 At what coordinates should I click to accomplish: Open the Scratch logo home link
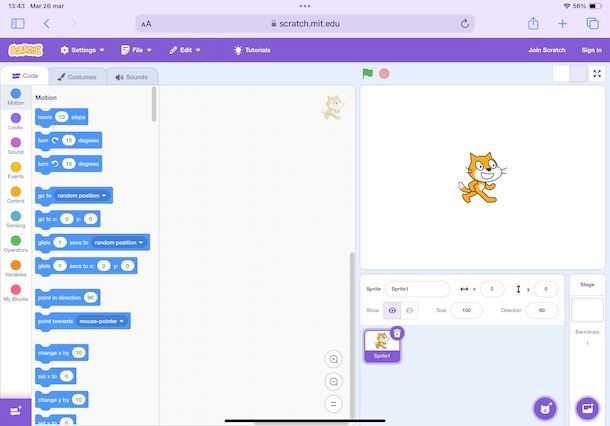[26, 50]
